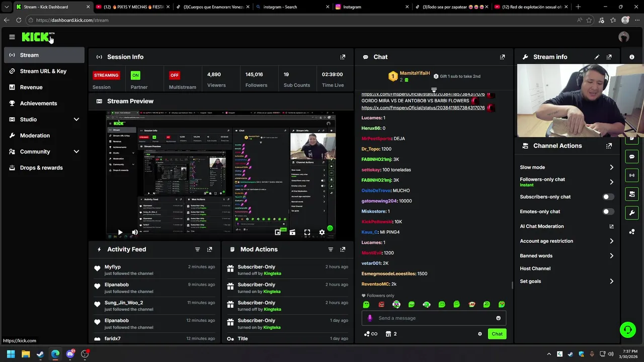This screenshot has height=362, width=644.
Task: Click the Send a message field
Action: pos(434,318)
